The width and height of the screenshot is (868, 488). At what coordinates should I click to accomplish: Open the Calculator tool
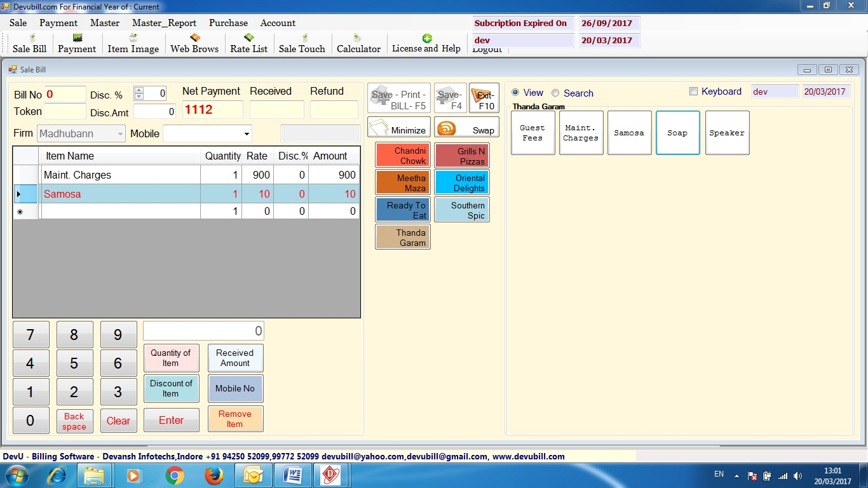(x=358, y=44)
